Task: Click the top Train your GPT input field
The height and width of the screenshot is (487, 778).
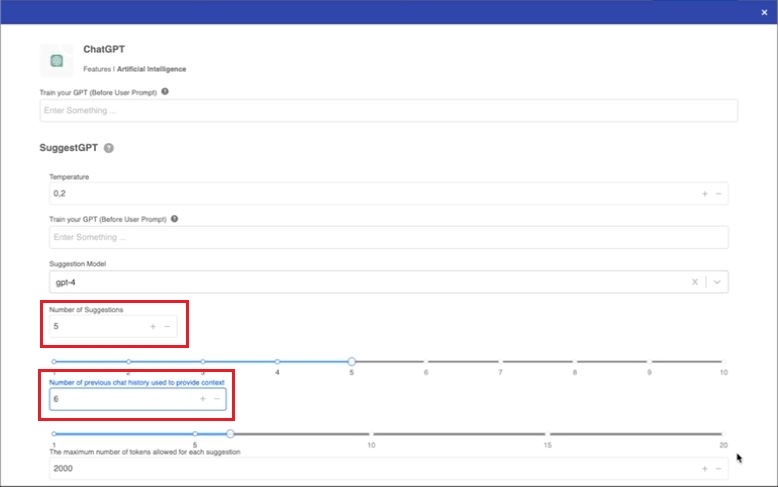Action: [388, 110]
